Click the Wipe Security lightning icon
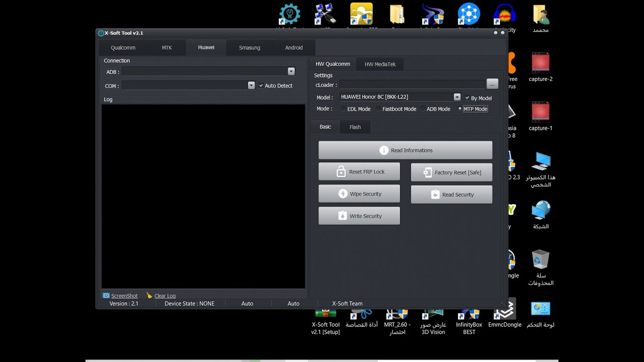Image resolution: width=644 pixels, height=362 pixels. pyautogui.click(x=343, y=194)
